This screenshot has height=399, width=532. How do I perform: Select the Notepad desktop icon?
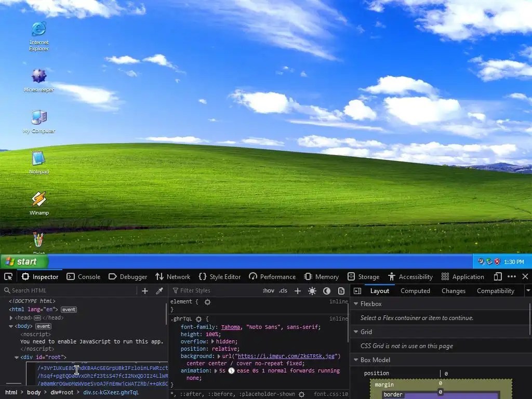38,163
